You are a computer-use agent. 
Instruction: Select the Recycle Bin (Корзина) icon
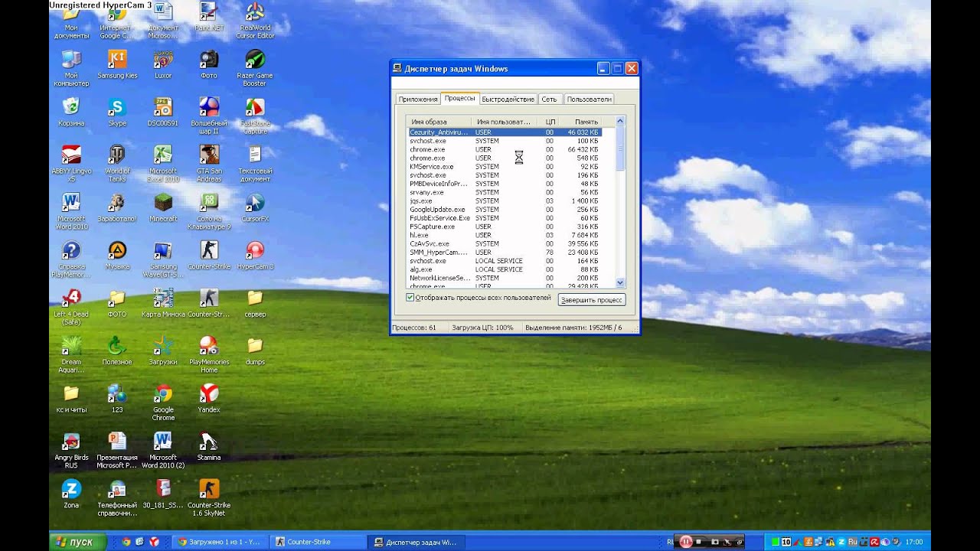71,112
